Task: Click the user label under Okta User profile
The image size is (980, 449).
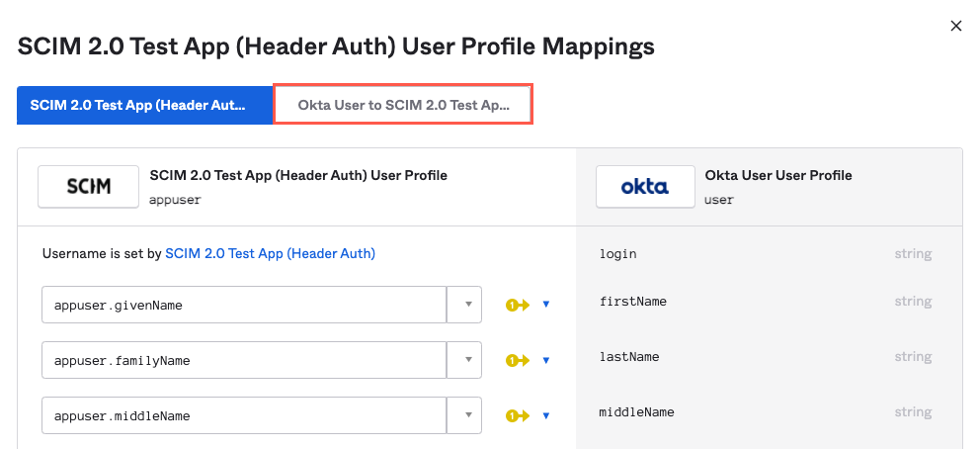Action: point(719,200)
